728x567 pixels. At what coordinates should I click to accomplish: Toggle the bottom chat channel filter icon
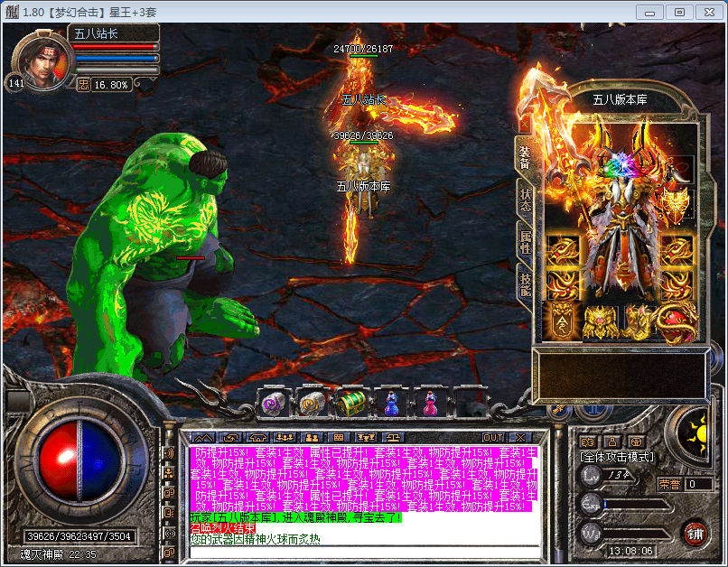[169, 553]
